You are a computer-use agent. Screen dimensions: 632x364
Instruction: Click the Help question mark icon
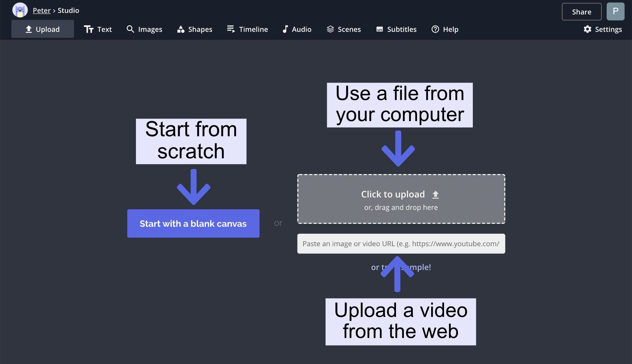click(x=435, y=29)
